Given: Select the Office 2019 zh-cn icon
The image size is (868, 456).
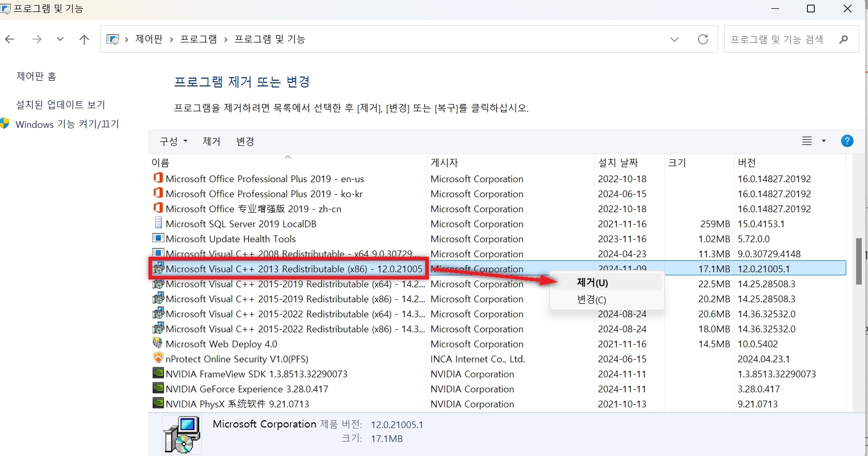Looking at the screenshot, I should 158,208.
